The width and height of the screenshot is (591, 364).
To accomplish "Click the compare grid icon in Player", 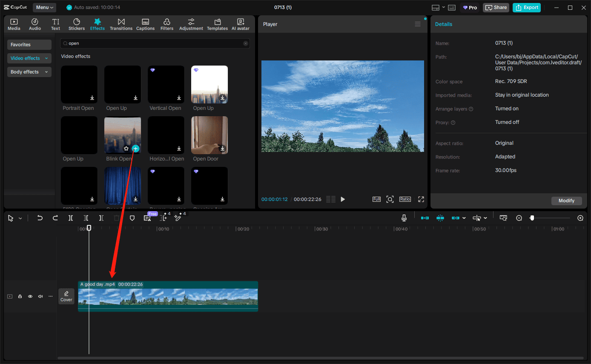I will [331, 199].
